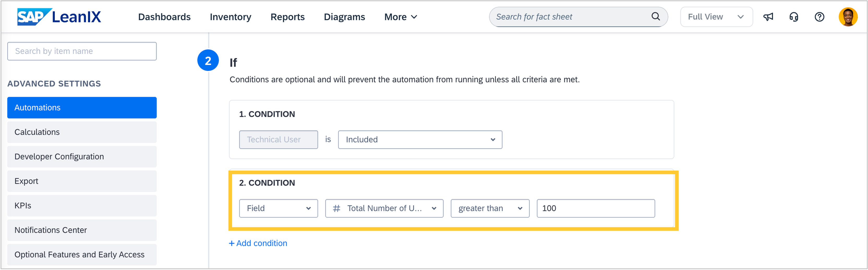The image size is (868, 270).
Task: Click the value field containing 100
Action: (x=595, y=208)
